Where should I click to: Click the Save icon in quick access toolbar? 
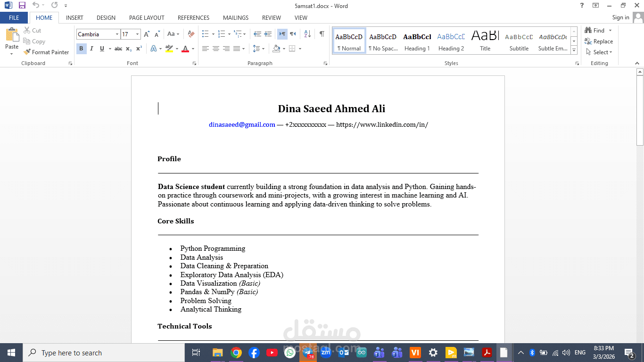tap(22, 5)
